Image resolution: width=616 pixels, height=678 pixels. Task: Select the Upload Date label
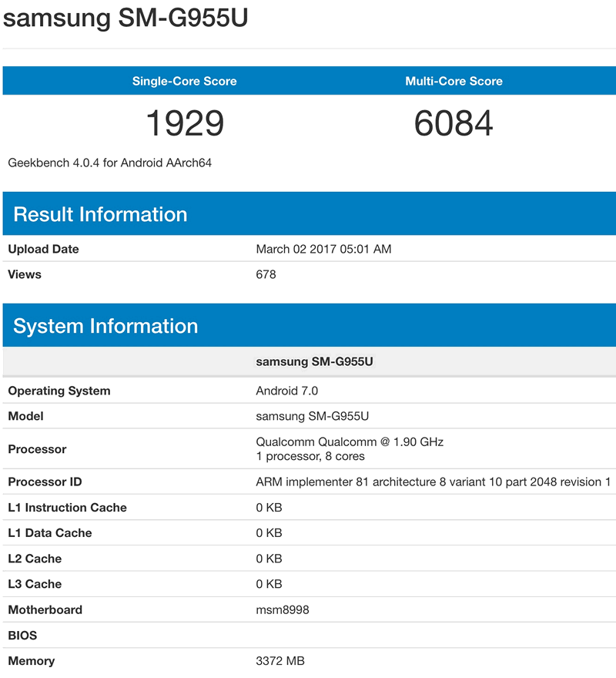tap(43, 249)
